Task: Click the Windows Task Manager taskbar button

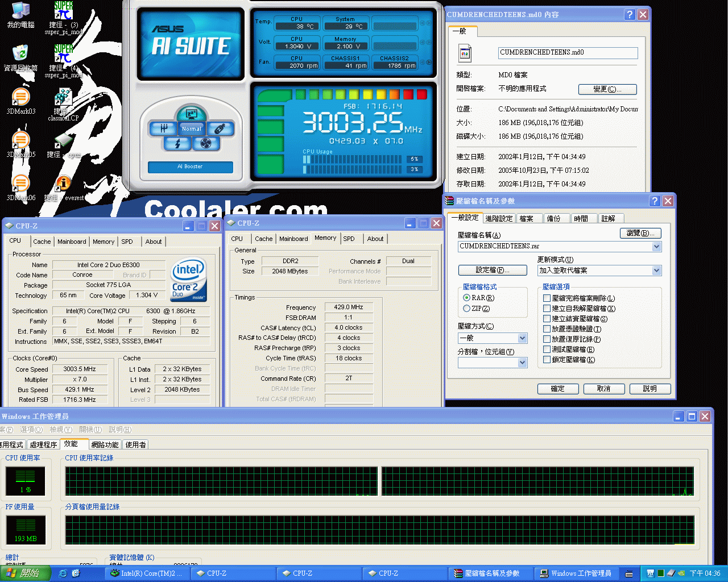Action: 575,573
